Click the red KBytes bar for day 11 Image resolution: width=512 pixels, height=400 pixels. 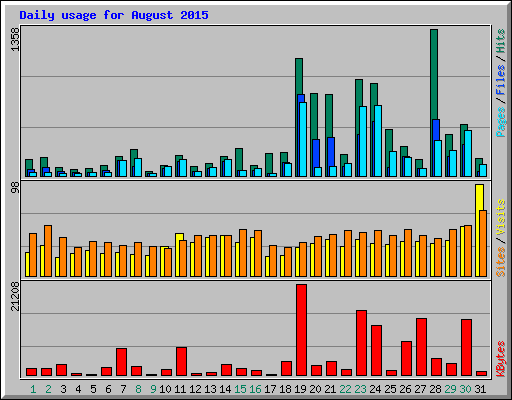(181, 362)
